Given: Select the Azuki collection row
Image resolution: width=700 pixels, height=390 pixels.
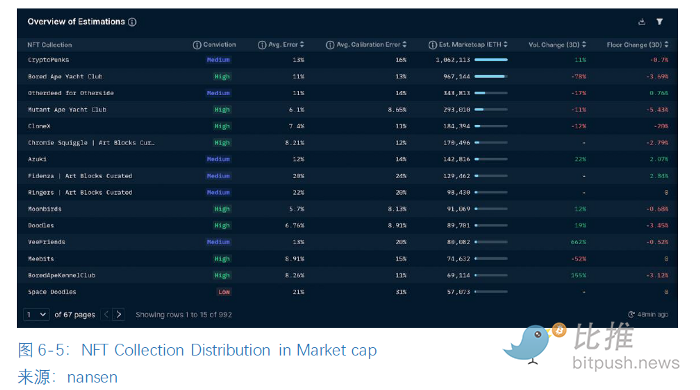Looking at the screenshot, I should tap(347, 159).
